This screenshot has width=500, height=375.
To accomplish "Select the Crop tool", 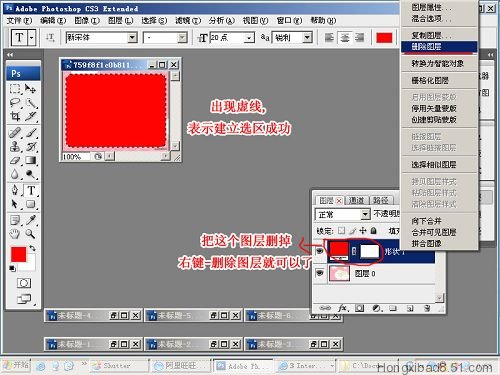I will 15,116.
